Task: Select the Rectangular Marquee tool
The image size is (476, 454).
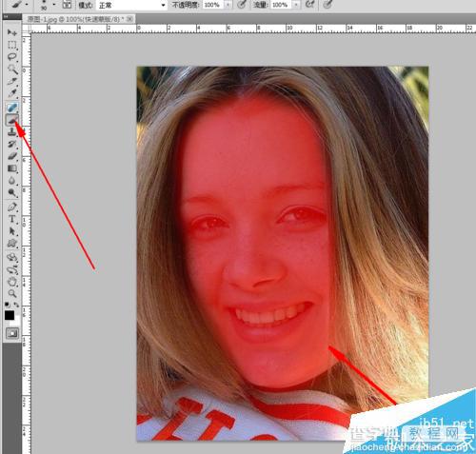Action: point(12,45)
